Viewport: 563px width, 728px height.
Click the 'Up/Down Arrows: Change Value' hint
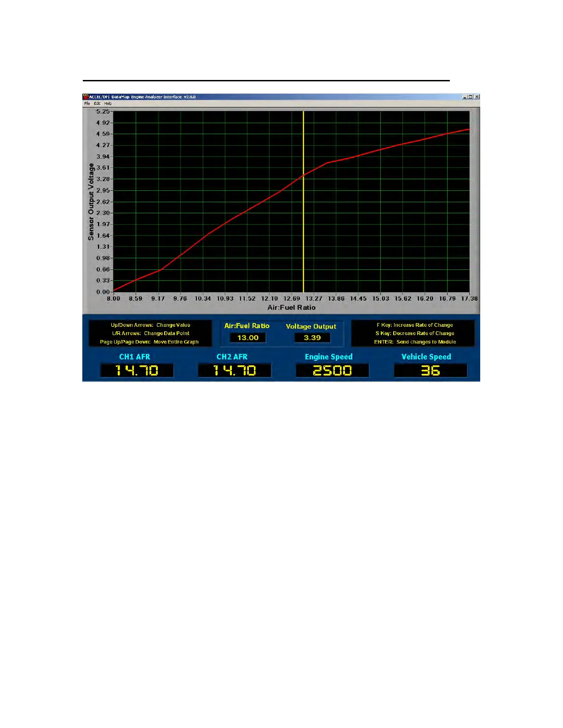click(150, 325)
